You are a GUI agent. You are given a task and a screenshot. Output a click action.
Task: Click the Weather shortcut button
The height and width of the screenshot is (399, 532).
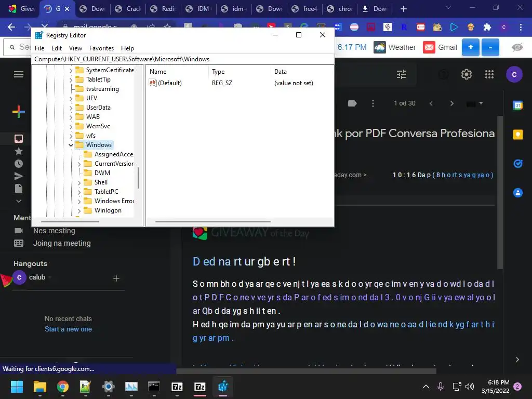(395, 47)
